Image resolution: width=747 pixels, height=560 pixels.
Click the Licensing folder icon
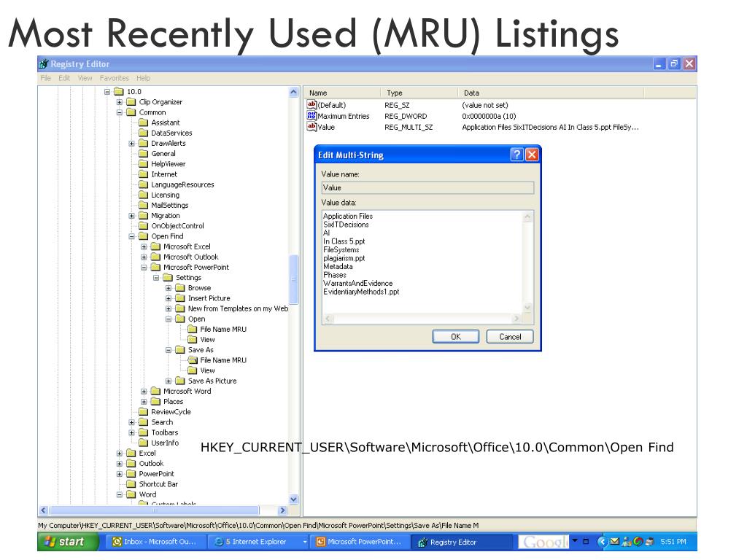pos(143,195)
